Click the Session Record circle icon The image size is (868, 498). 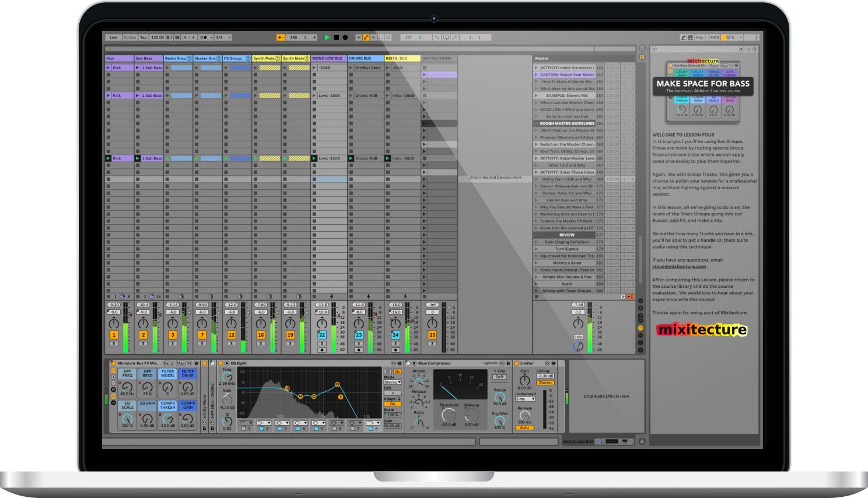click(x=388, y=37)
